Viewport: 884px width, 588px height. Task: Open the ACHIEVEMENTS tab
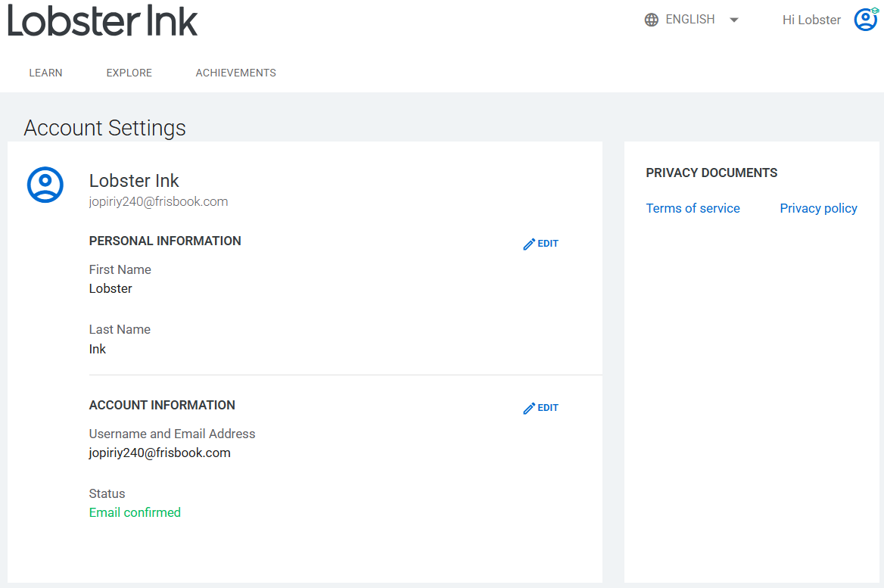pyautogui.click(x=235, y=73)
